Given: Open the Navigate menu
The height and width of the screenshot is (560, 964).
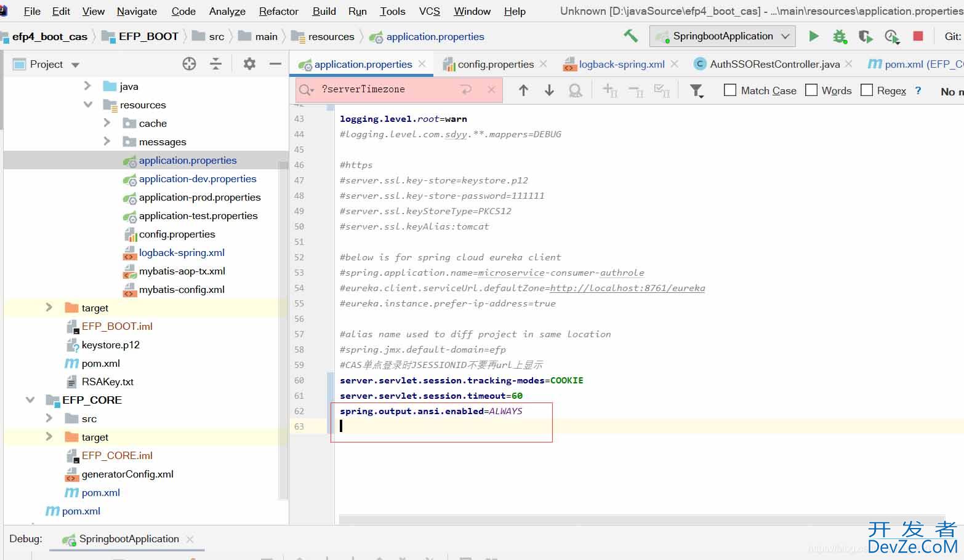Looking at the screenshot, I should click(137, 11).
